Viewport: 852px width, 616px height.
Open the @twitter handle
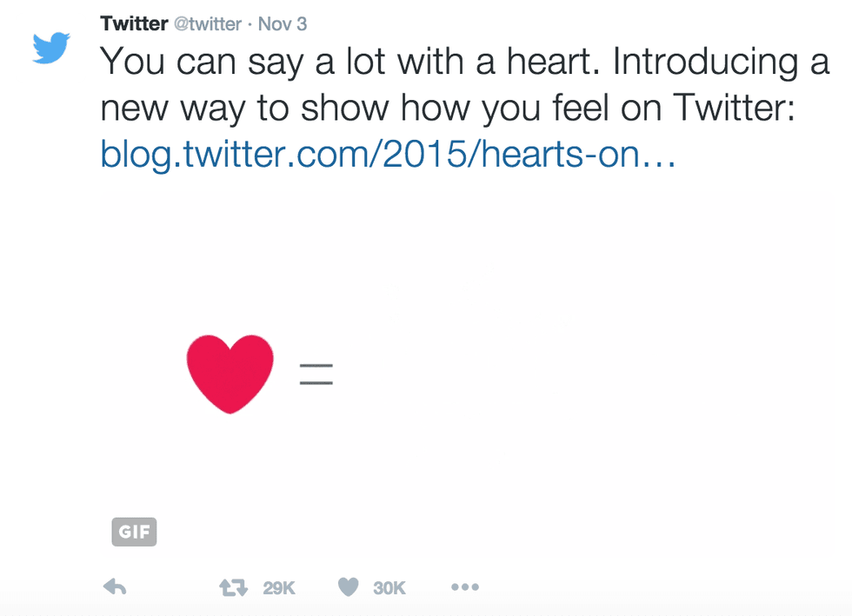coord(207,23)
